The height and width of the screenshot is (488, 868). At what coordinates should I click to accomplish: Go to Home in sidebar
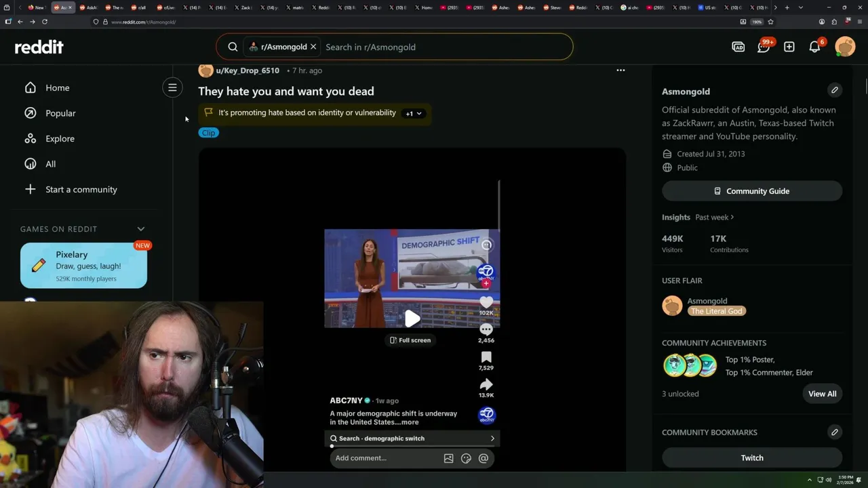57,87
